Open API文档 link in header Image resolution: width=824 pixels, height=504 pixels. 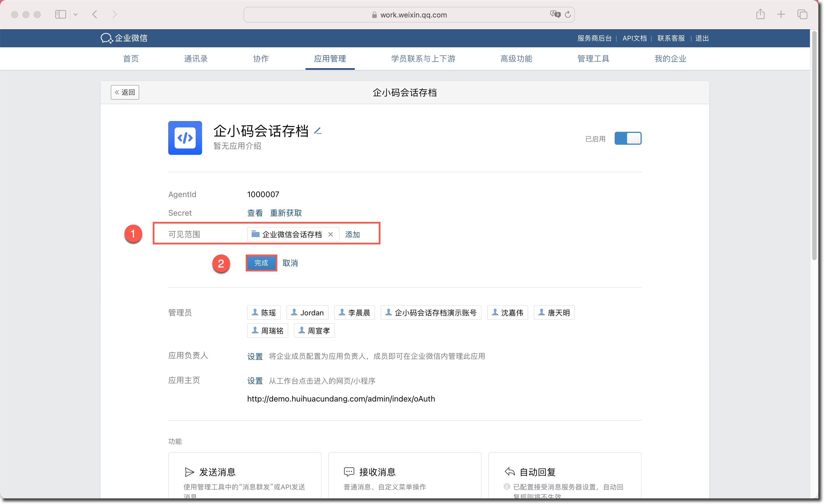tap(634, 38)
